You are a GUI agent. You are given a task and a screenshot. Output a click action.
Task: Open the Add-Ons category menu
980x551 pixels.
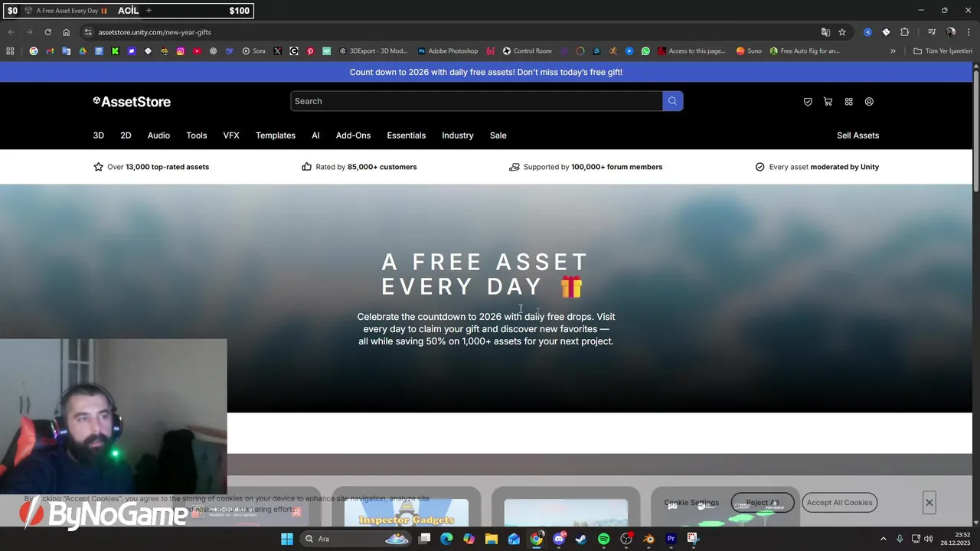(x=353, y=135)
